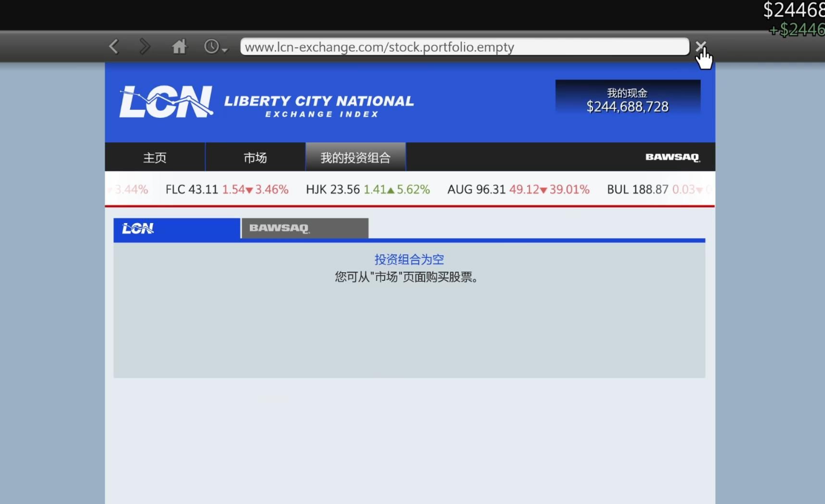Image resolution: width=825 pixels, height=504 pixels.
Task: Click the BUL 188.87 ticker entry
Action: [x=659, y=190]
